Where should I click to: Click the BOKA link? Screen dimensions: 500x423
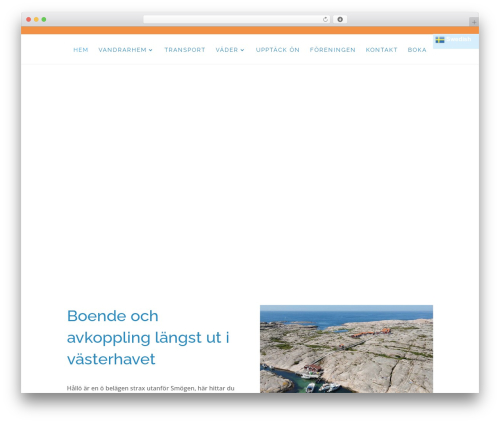click(417, 50)
